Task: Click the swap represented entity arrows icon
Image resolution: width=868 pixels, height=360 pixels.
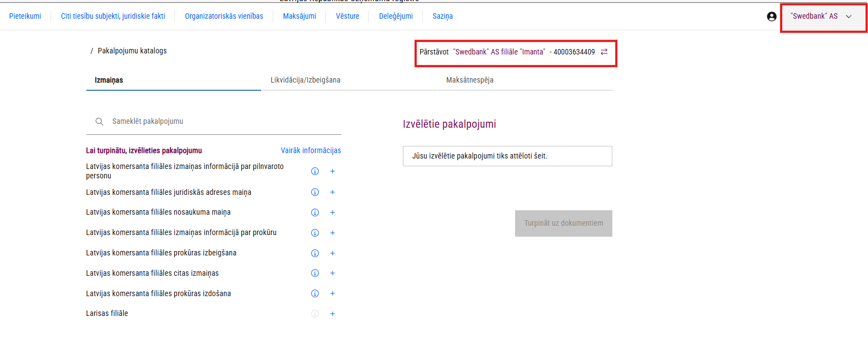Action: 604,52
